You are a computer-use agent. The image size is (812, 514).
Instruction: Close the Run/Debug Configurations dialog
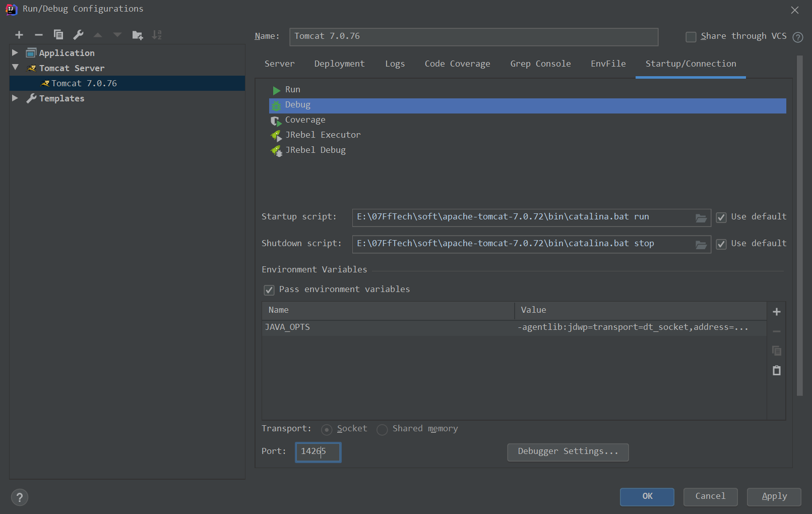point(795,10)
